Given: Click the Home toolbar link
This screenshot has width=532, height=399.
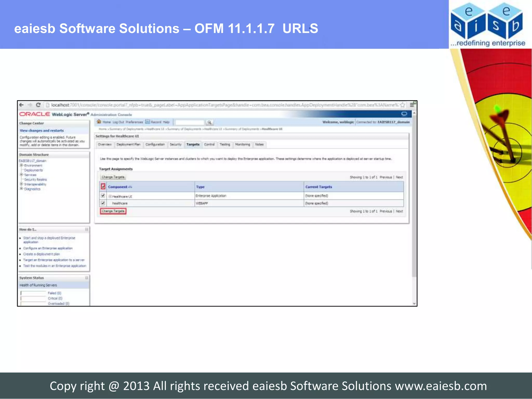Looking at the screenshot, I should point(107,122).
